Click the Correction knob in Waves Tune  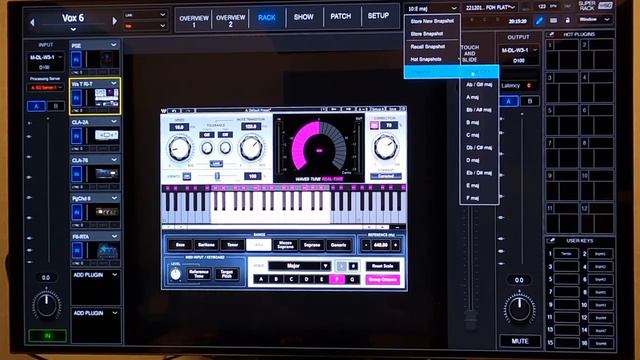(385, 147)
